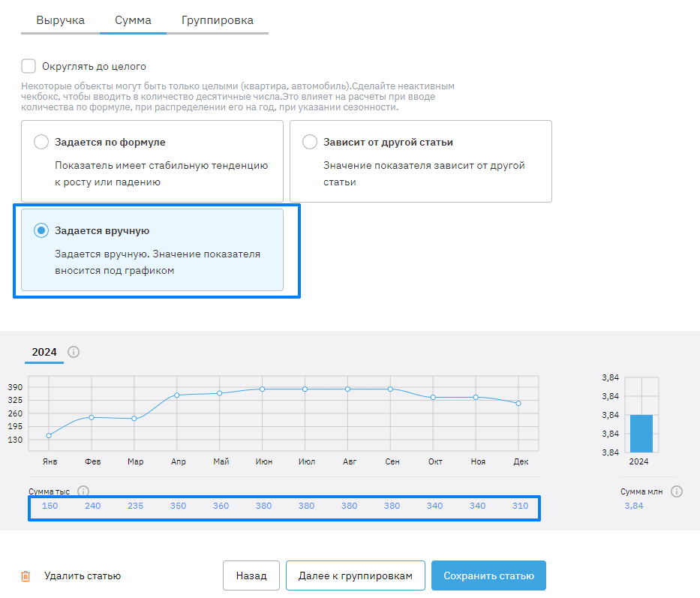Switch to the Выручка tab

[61, 20]
